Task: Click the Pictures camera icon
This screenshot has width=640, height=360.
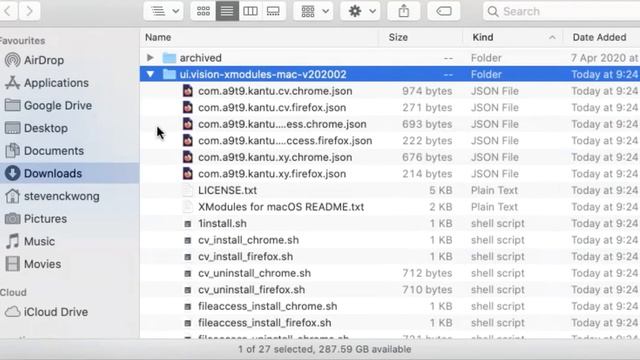Action: point(12,219)
